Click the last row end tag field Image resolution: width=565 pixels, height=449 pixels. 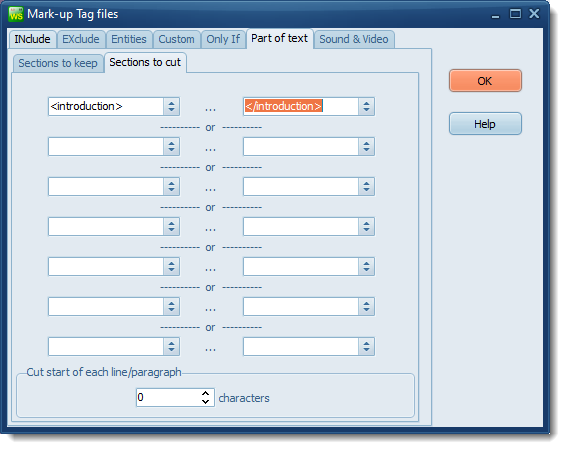tap(301, 347)
